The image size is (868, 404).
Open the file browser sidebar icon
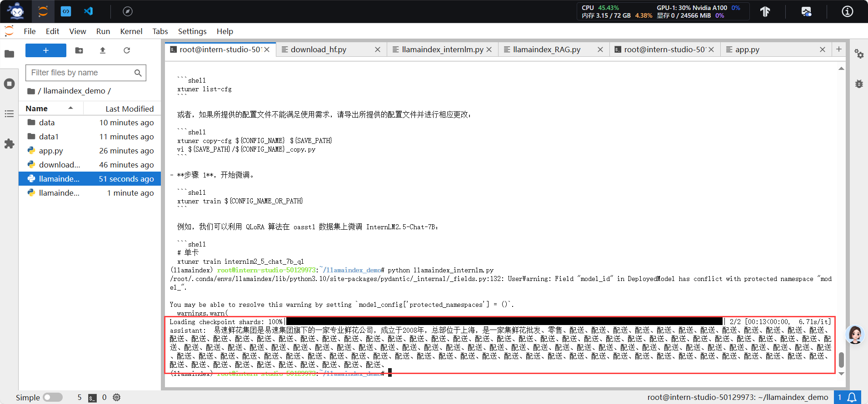pyautogui.click(x=9, y=54)
